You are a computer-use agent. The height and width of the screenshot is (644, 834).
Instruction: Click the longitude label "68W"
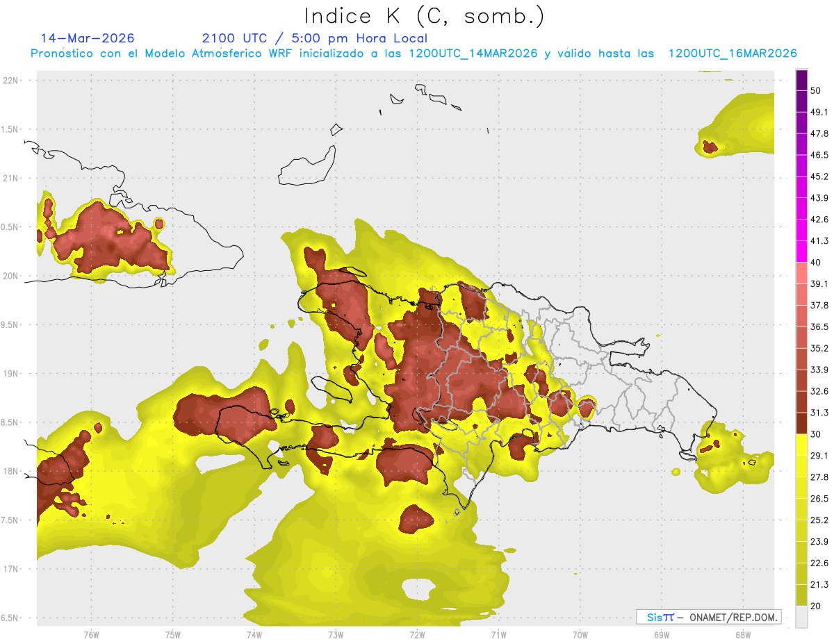(743, 634)
